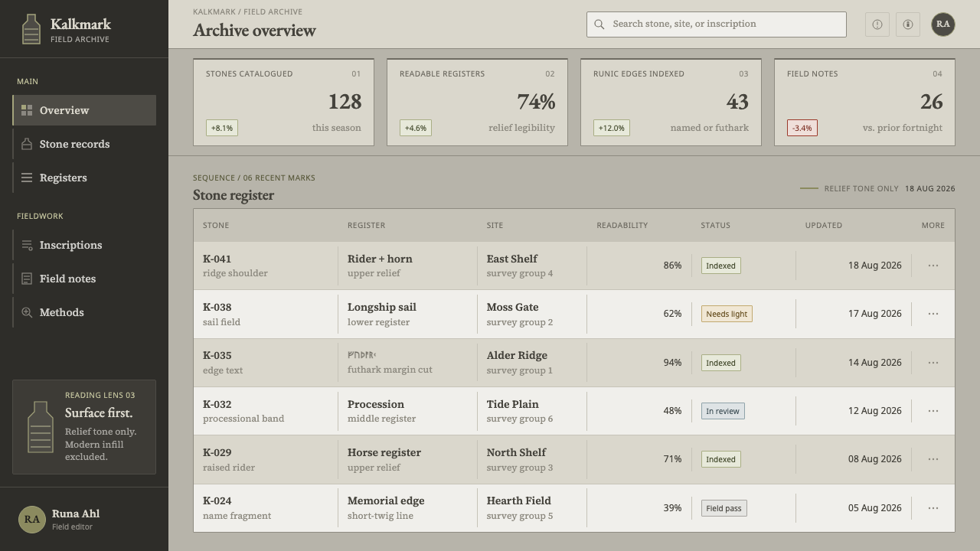Go to Registers in sidebar
980x551 pixels.
point(84,178)
